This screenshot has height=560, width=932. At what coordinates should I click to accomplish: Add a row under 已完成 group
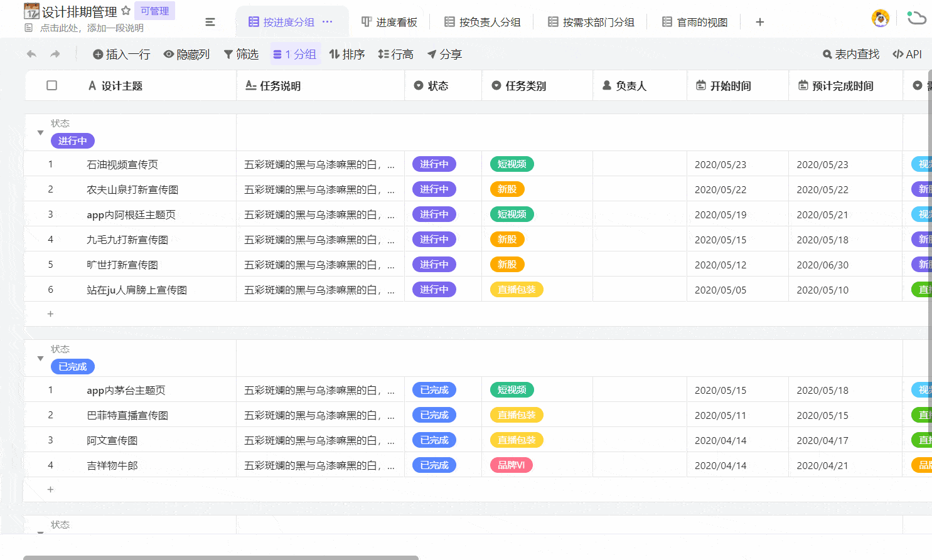click(x=51, y=490)
